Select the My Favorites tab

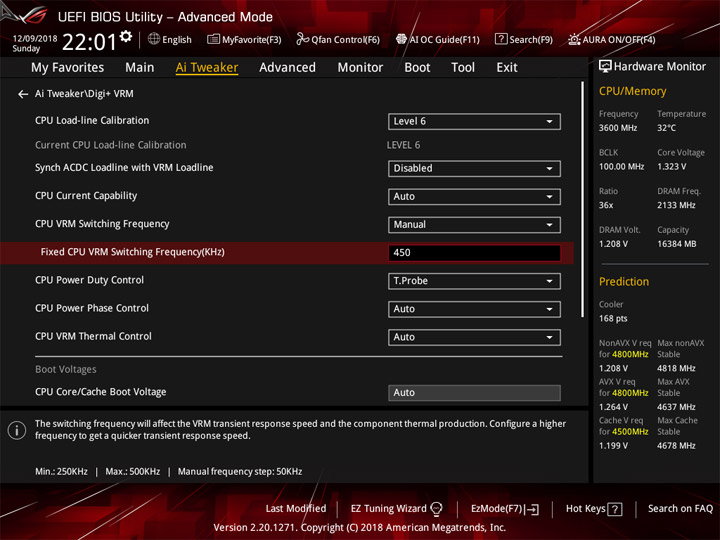pos(68,68)
